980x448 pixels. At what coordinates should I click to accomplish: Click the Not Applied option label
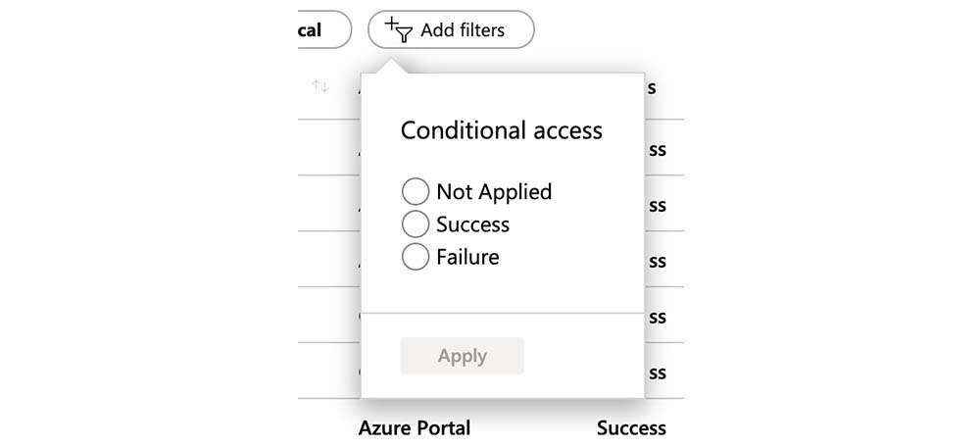click(x=494, y=192)
